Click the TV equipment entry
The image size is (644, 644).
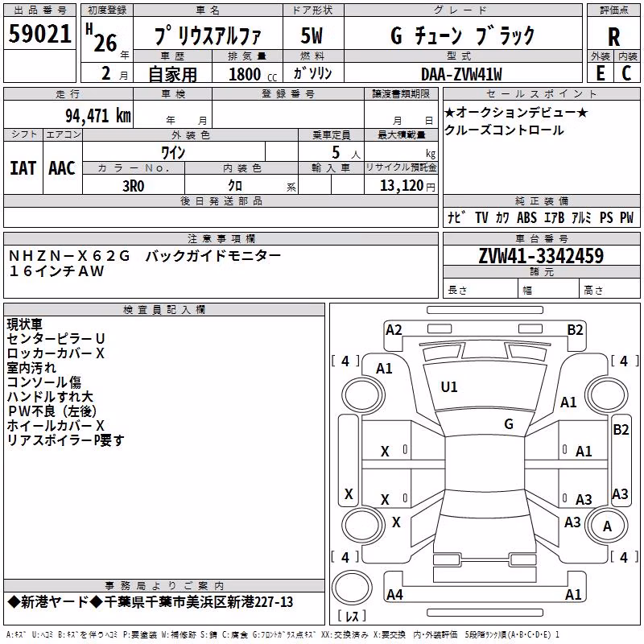pyautogui.click(x=481, y=217)
